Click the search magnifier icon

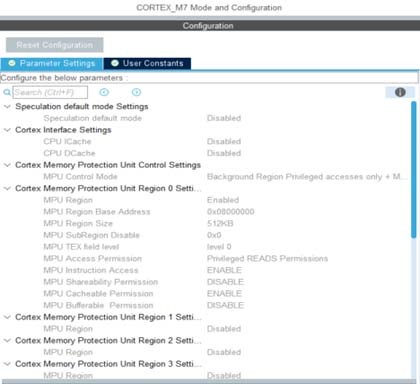7,92
